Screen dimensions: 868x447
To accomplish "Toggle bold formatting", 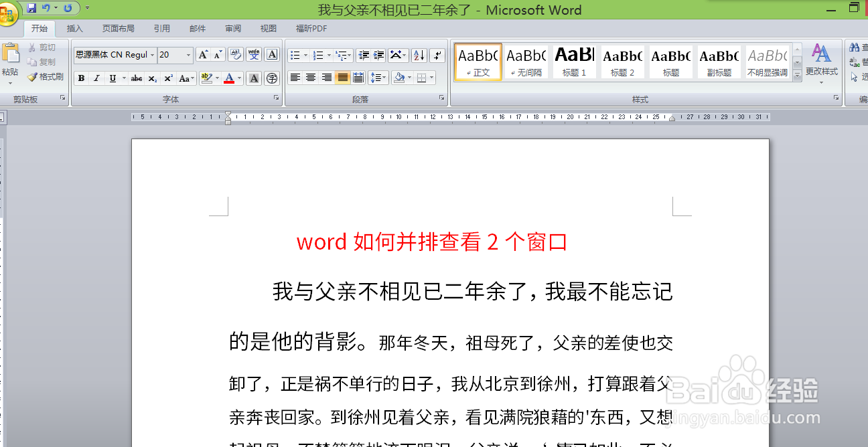I will [x=81, y=78].
